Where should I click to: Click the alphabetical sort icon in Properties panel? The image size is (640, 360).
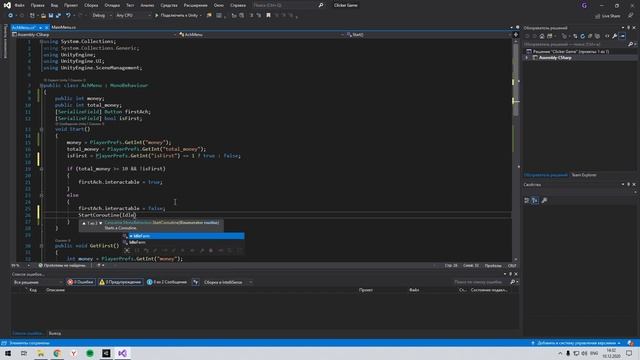tap(535, 200)
